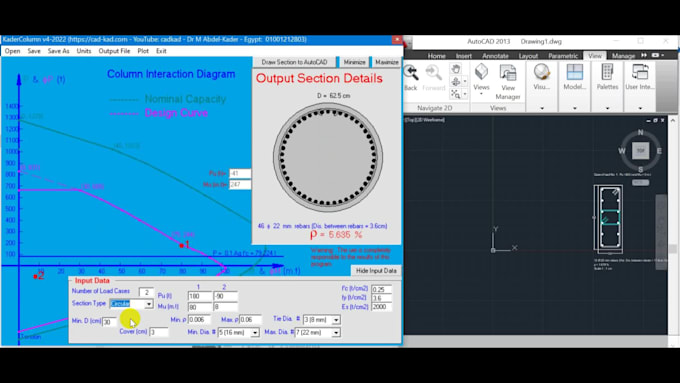Click the AutoCAD vertical scrollbar up arrow
This screenshot has width=680, height=383.
point(673,120)
